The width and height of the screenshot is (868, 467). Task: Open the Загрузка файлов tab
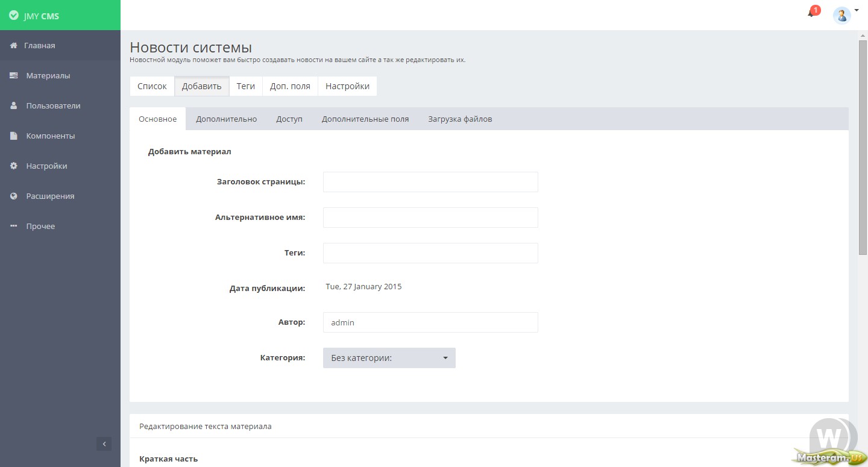tap(460, 119)
